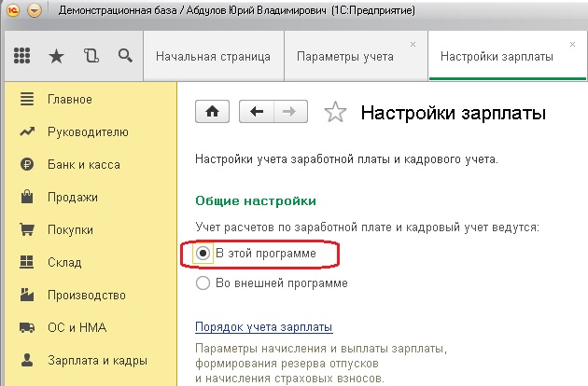Click the Home button icon

pos(212,112)
